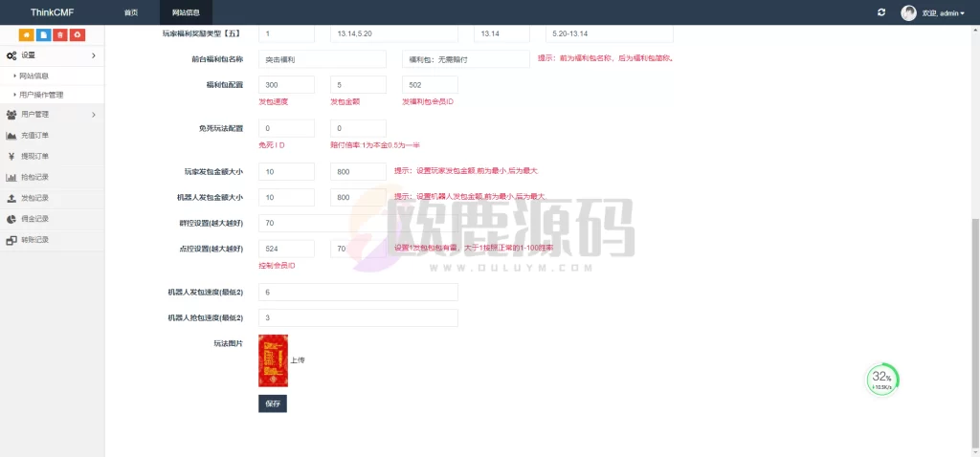Click the orange home shortcut icon
Viewport: 980px width, 457px height.
(27, 35)
